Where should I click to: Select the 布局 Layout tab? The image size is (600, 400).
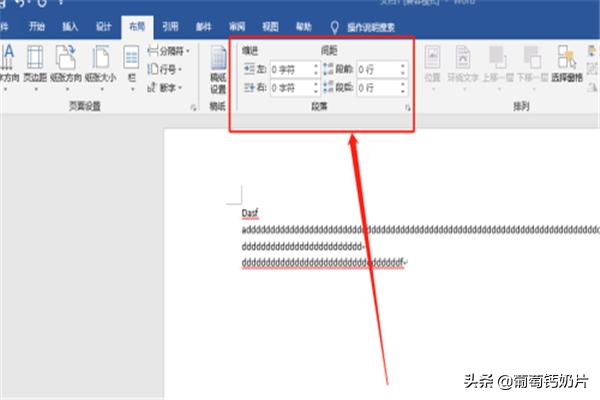(x=137, y=26)
